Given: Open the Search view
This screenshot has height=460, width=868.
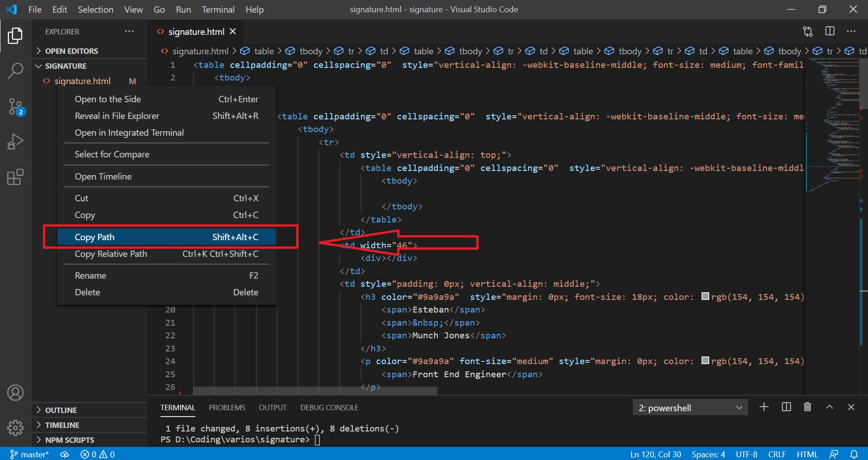Looking at the screenshot, I should coord(16,71).
